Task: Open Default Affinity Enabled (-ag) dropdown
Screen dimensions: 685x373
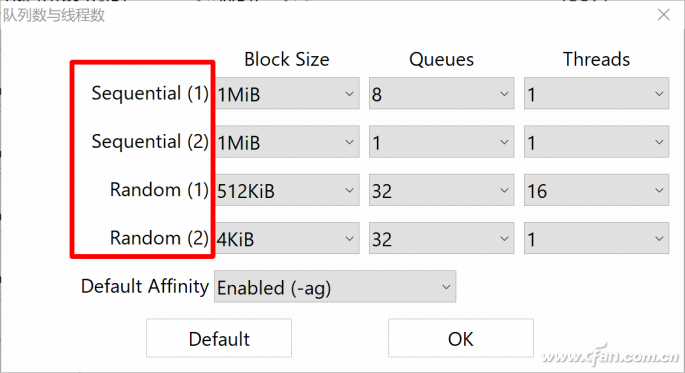Action: pyautogui.click(x=335, y=287)
